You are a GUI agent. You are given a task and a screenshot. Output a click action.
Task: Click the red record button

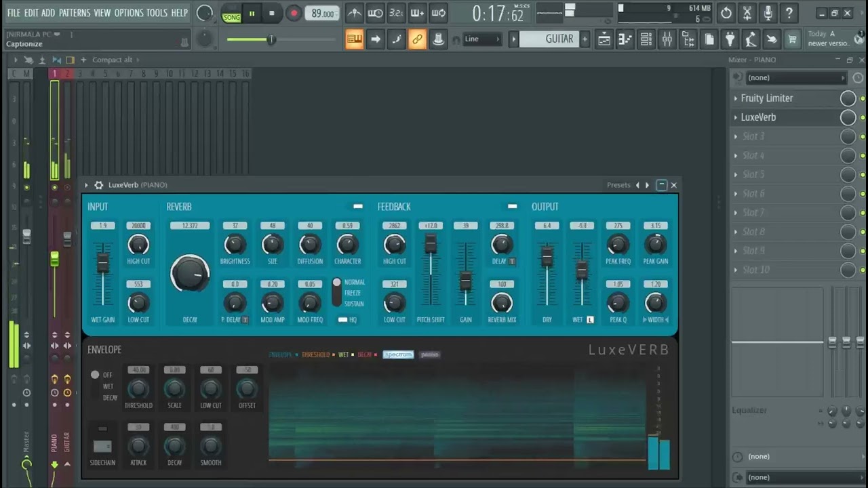tap(294, 13)
